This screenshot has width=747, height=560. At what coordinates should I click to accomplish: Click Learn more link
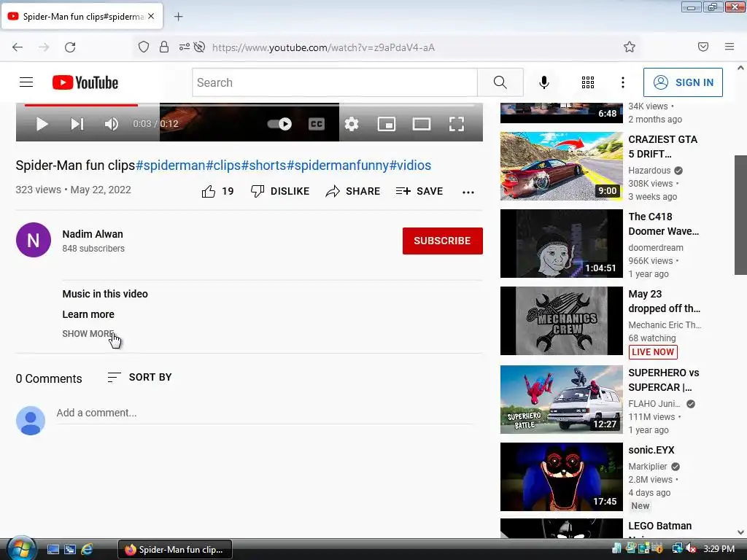(88, 314)
